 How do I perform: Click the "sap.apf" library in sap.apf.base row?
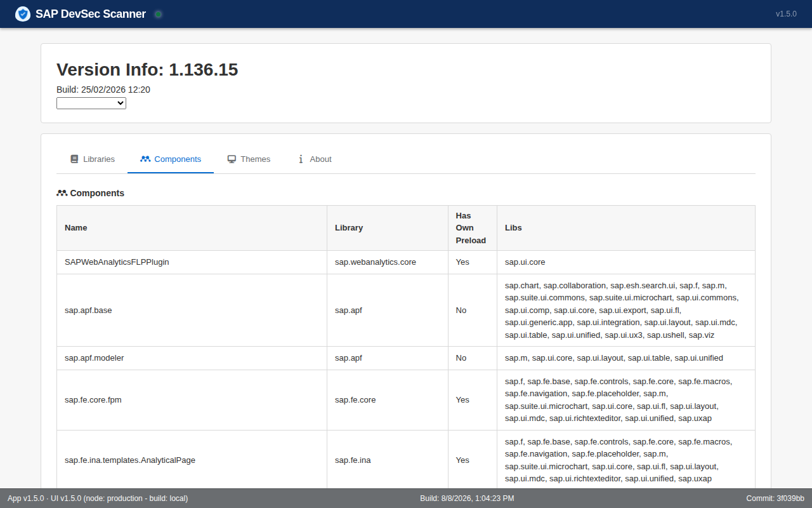pyautogui.click(x=388, y=311)
